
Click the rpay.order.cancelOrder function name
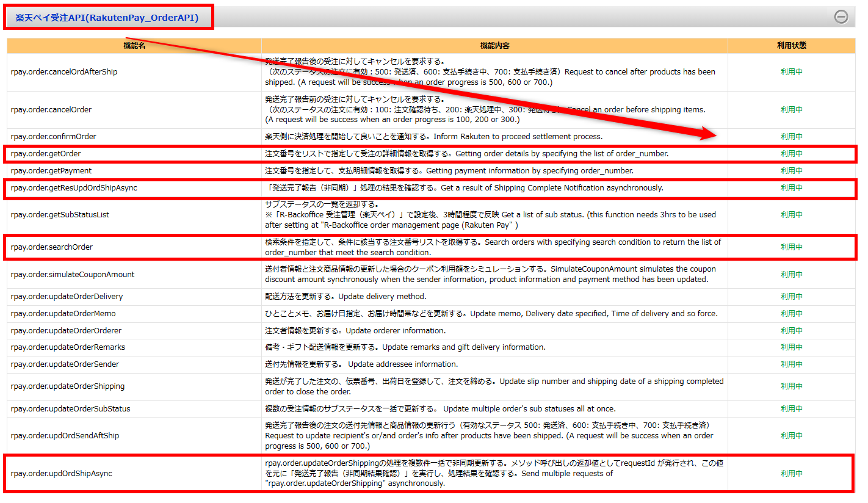51,110
